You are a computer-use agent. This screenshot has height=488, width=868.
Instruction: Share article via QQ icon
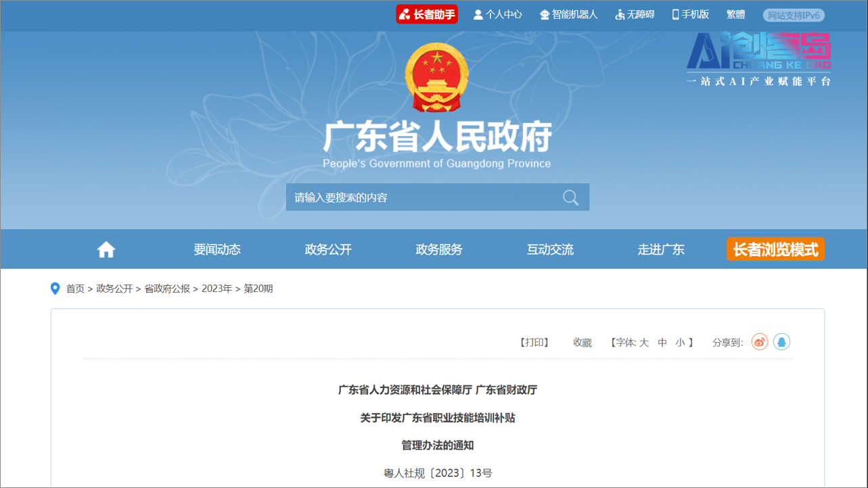click(x=781, y=342)
